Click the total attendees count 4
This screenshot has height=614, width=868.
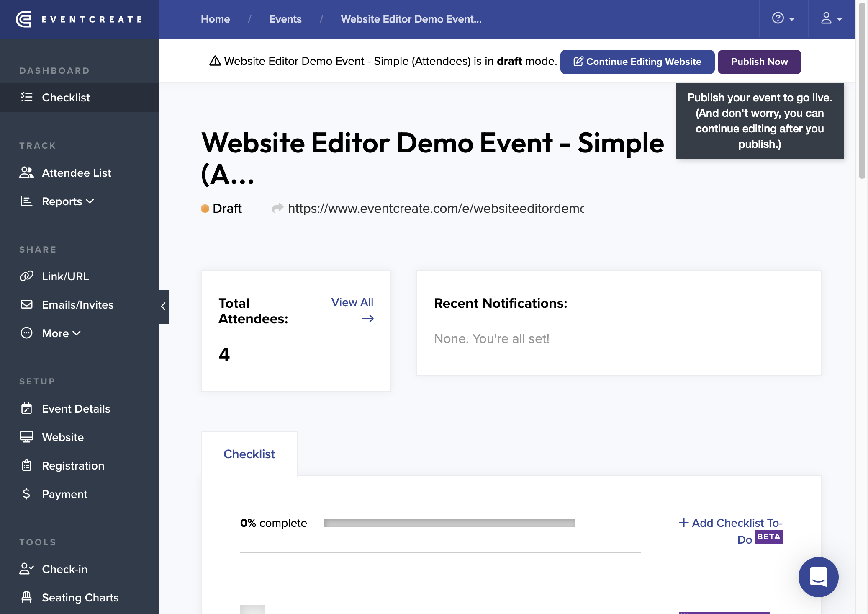[x=224, y=355]
